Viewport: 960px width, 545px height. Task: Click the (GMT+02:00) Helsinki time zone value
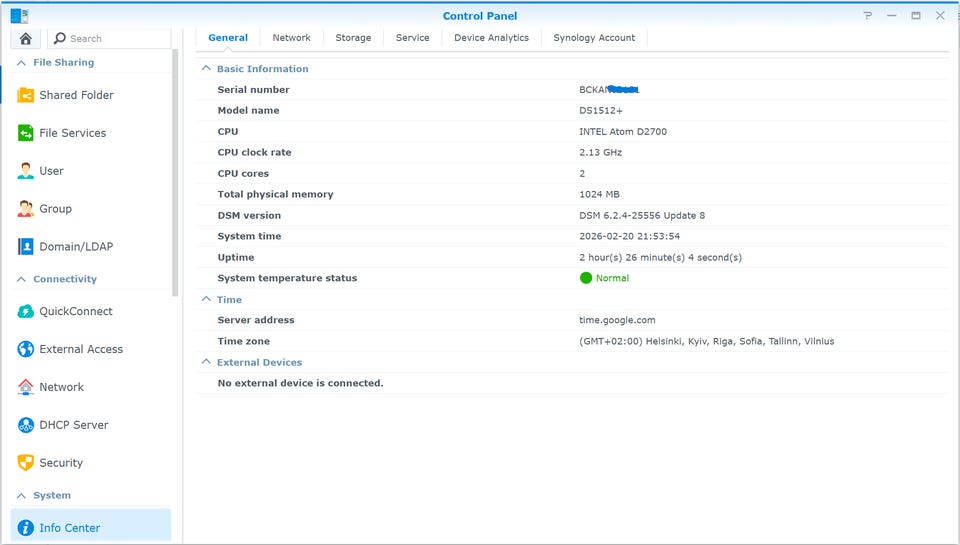[707, 341]
